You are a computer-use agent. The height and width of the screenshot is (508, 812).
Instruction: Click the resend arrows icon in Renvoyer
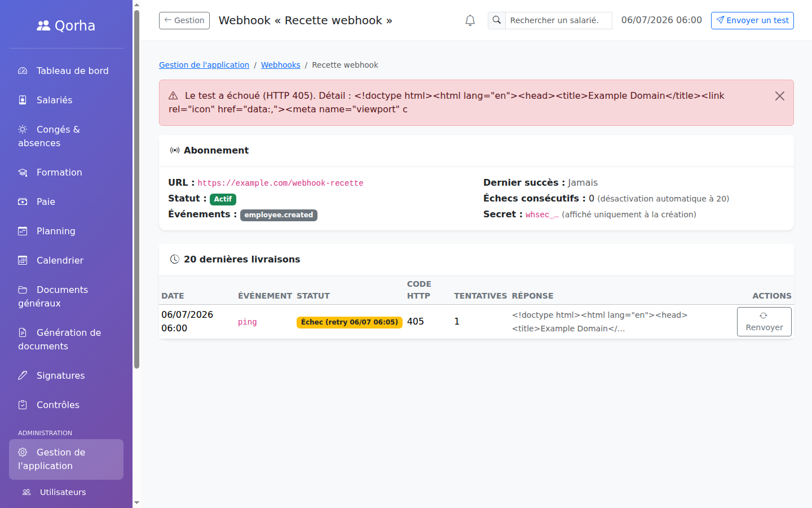pos(764,316)
